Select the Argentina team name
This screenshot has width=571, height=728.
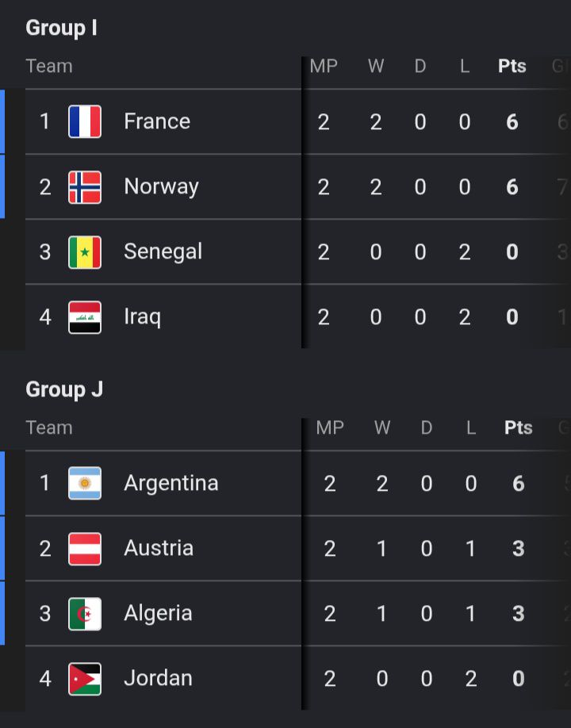171,483
